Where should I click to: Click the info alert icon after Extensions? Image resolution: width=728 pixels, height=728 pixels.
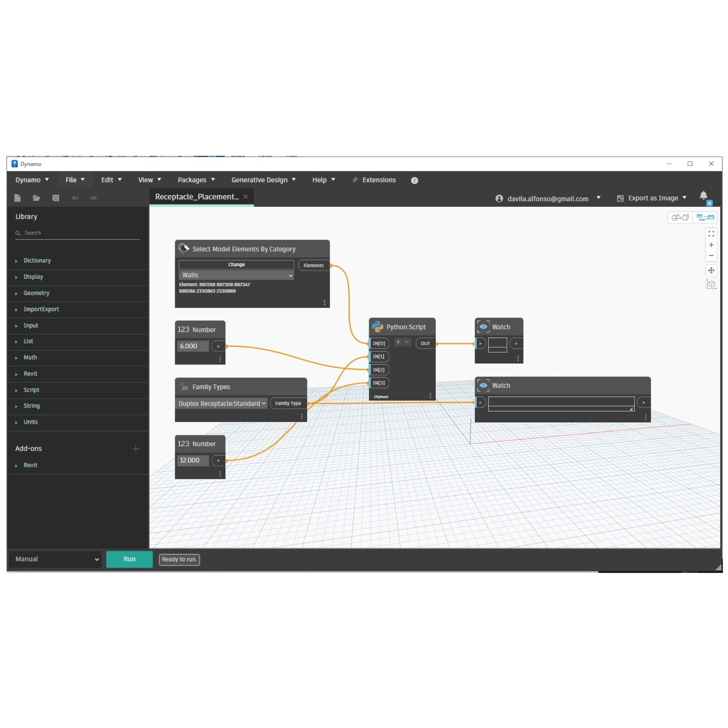(415, 181)
